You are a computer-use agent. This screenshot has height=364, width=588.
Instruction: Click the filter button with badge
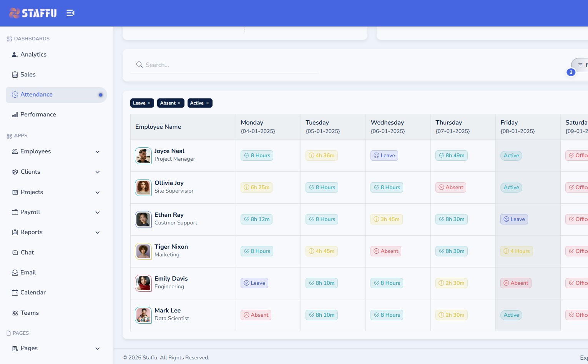pyautogui.click(x=580, y=65)
